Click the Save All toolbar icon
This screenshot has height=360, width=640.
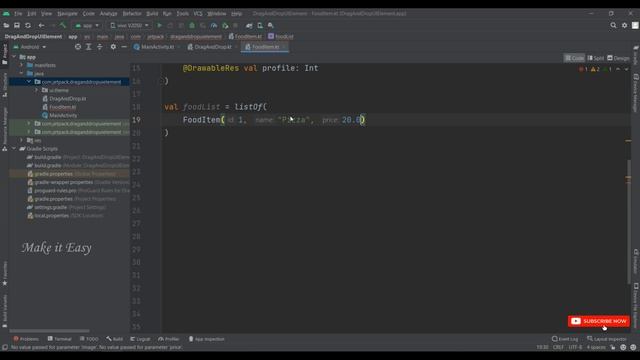17,25
